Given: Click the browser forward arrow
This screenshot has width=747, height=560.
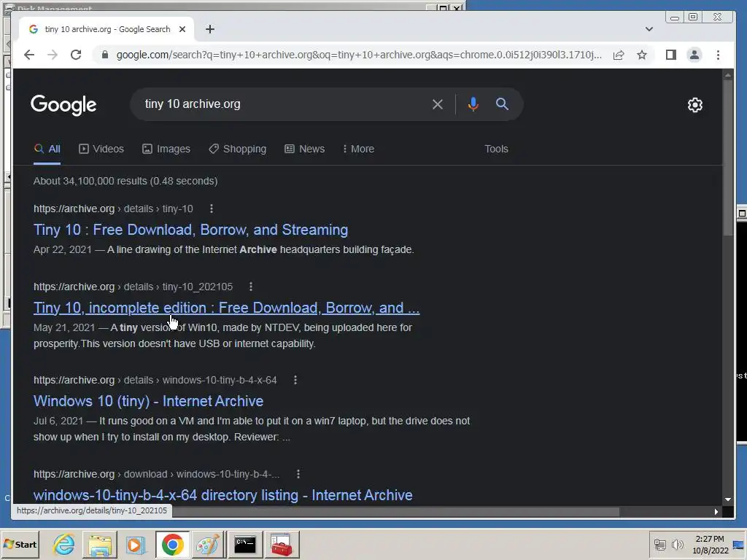Looking at the screenshot, I should tap(53, 55).
